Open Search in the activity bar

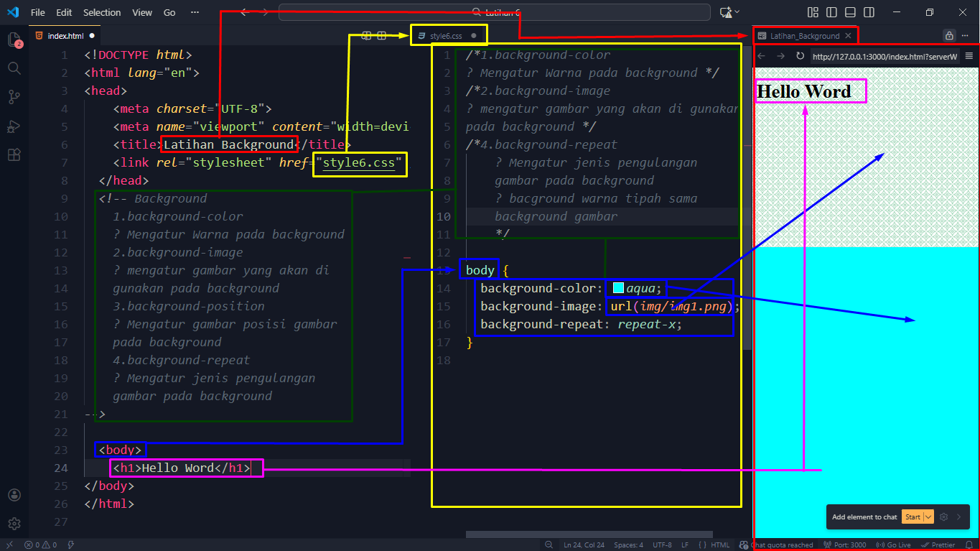[x=14, y=68]
